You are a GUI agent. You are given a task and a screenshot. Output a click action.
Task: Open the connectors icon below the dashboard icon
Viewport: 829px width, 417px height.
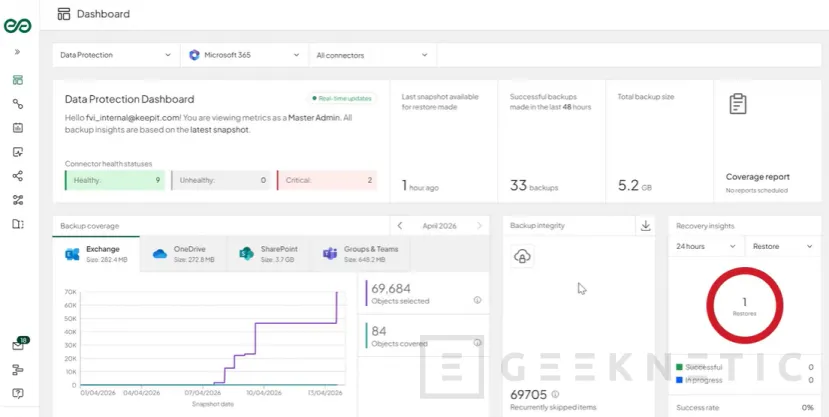tap(18, 104)
